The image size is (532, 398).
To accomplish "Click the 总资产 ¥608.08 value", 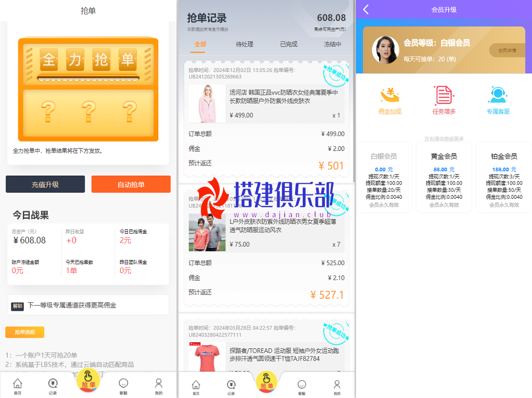I will tap(29, 240).
